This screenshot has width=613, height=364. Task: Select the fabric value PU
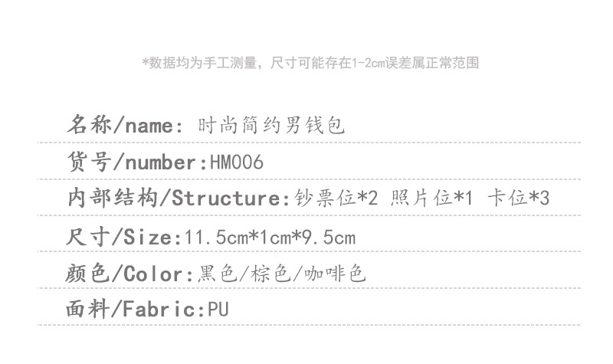[218, 310]
